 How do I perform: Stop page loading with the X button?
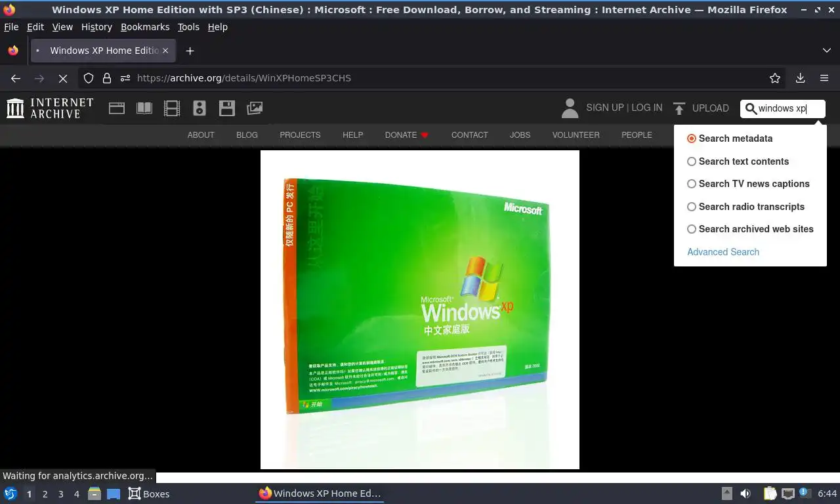pos(63,78)
